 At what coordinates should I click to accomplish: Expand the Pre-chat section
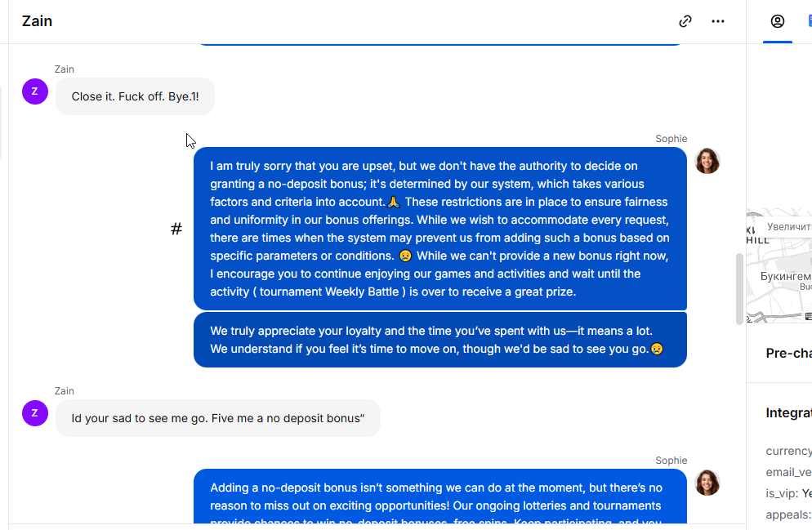tap(788, 353)
